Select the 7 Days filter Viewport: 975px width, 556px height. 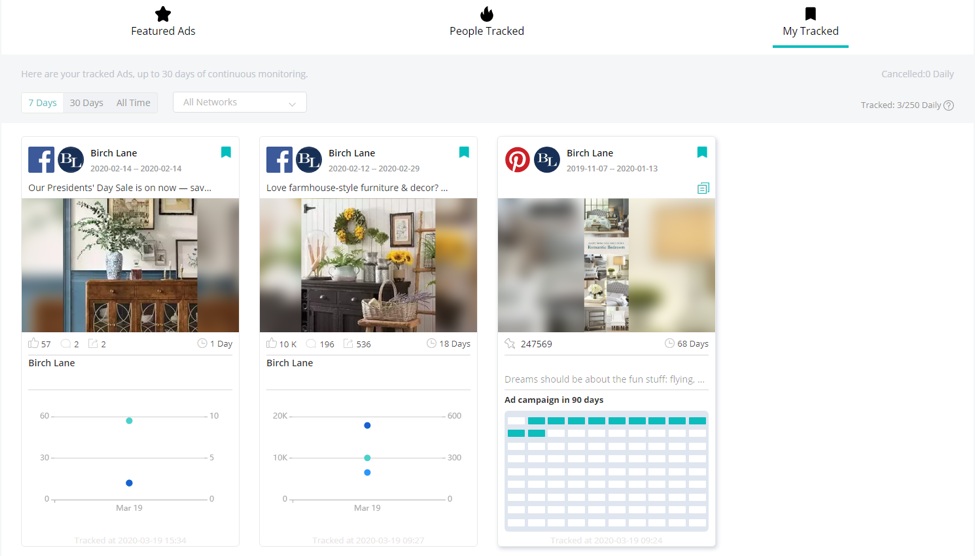point(42,103)
